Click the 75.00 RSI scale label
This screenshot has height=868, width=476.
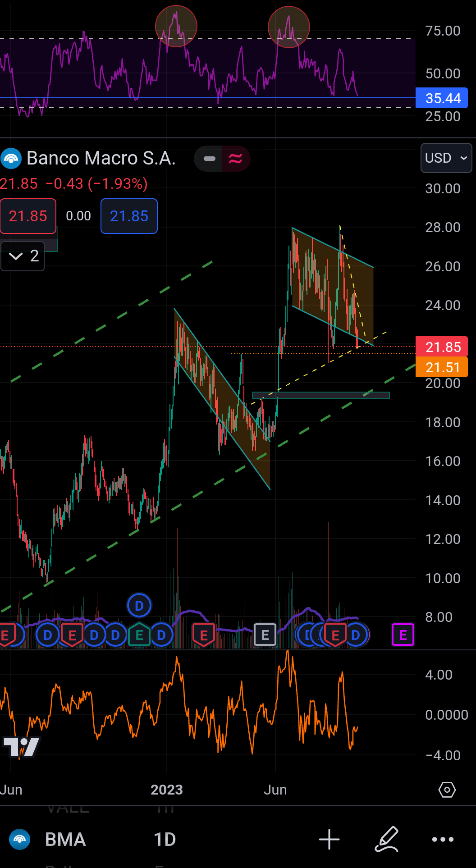tap(443, 31)
